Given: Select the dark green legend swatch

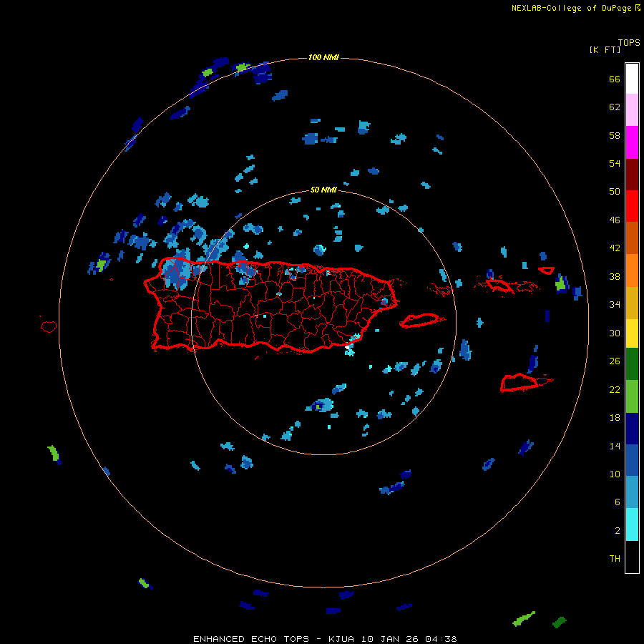Looking at the screenshot, I should [632, 364].
